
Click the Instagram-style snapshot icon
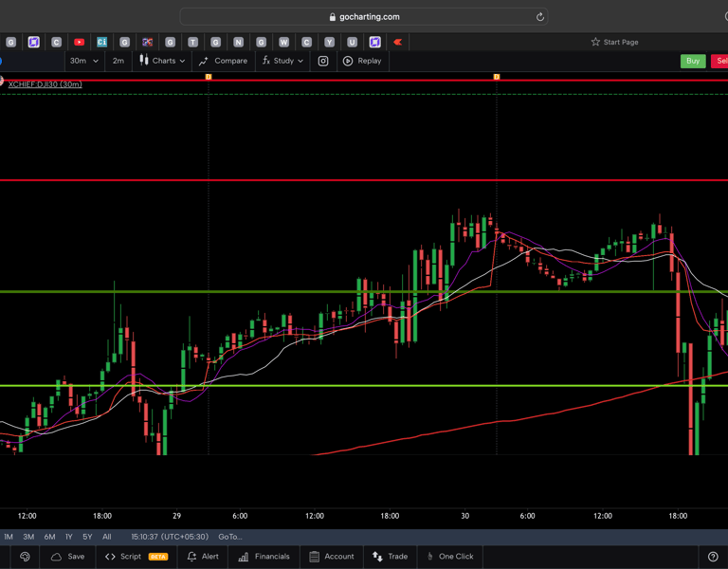click(x=323, y=61)
